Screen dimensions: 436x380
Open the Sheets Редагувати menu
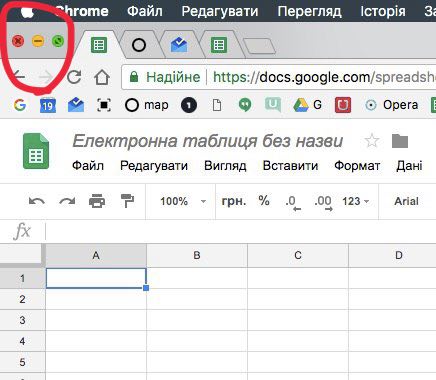click(154, 166)
